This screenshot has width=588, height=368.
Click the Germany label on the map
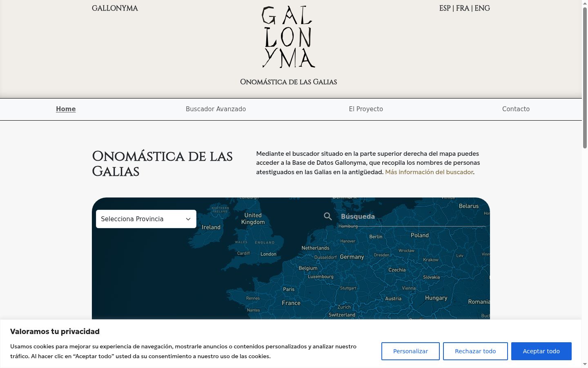click(352, 257)
